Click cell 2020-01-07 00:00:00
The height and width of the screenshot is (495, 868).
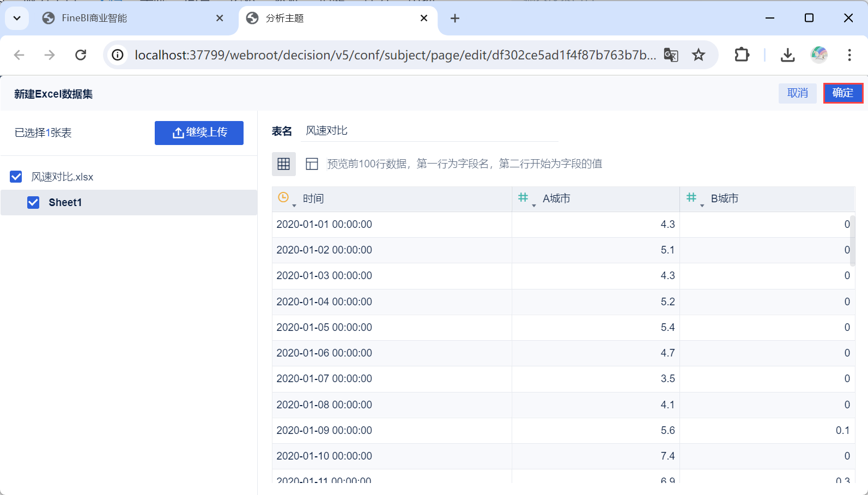(x=392, y=379)
